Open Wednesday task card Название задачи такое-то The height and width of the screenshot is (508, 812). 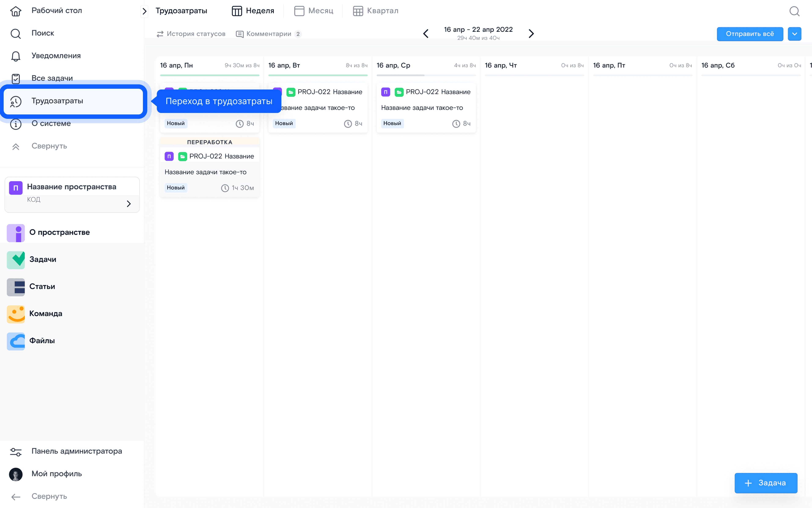click(422, 108)
